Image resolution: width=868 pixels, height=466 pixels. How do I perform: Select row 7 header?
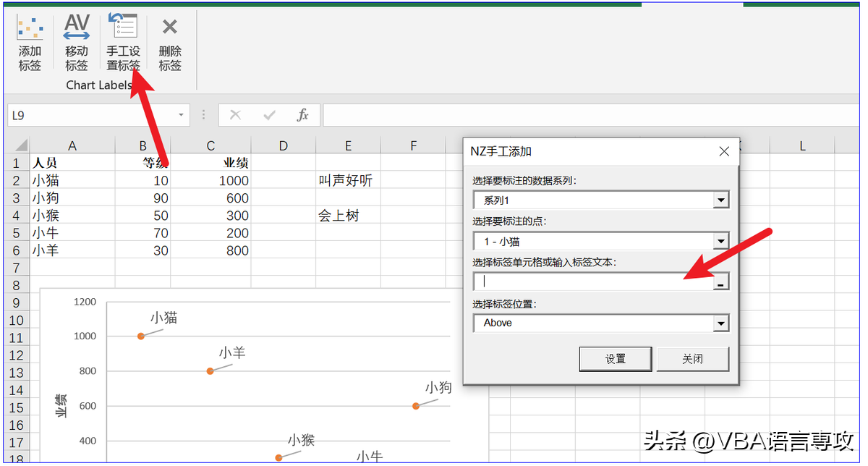point(16,268)
